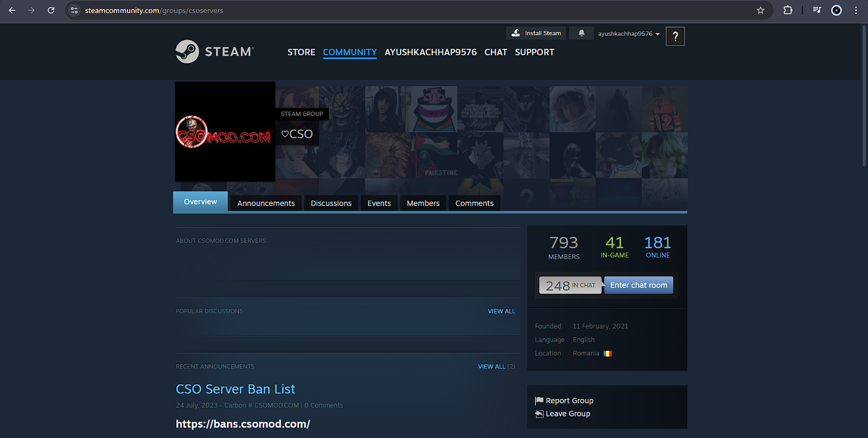The image size is (868, 438).
Task: Switch to the Members tab
Action: pos(423,203)
